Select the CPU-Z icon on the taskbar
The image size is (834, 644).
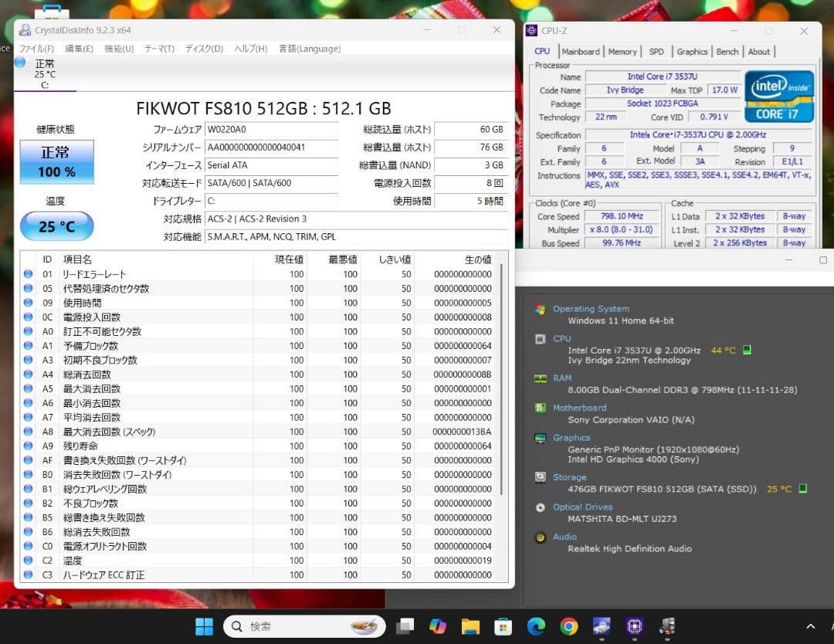634,627
